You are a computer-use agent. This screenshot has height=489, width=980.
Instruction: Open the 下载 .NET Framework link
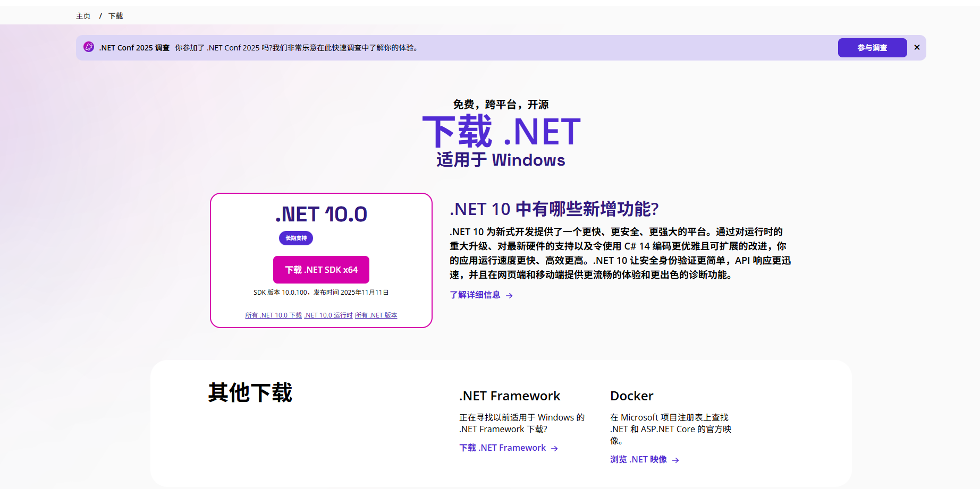click(502, 448)
